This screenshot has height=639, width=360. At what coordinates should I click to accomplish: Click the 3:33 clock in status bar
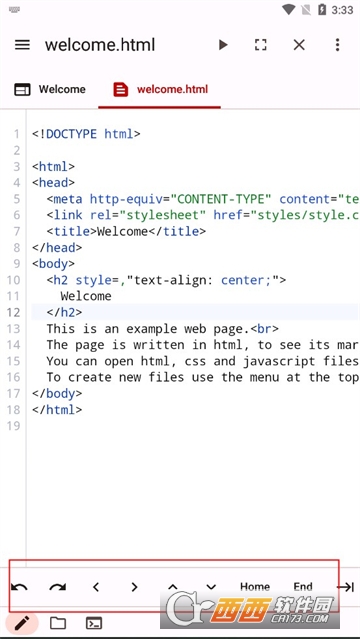point(342,10)
